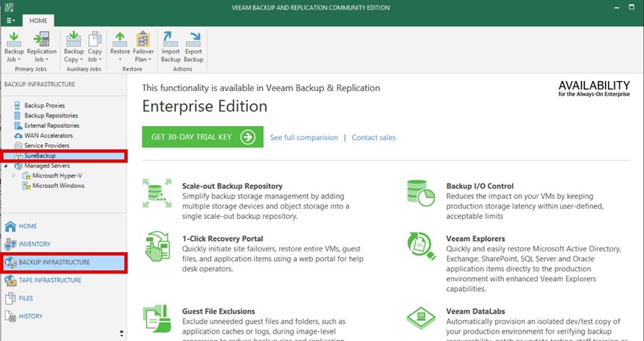Click the Guest File Exclusions icon

[x=157, y=318]
